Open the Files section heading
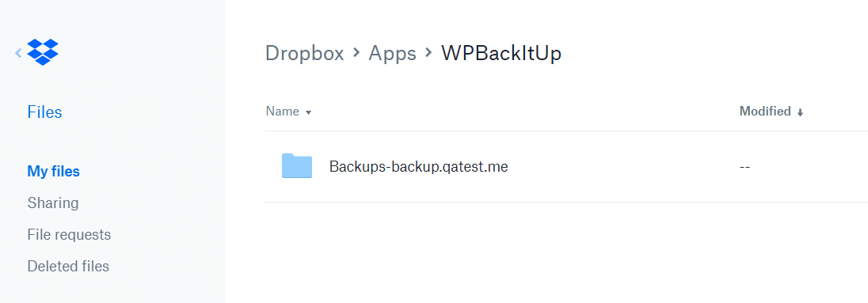868x303 pixels. tap(44, 112)
